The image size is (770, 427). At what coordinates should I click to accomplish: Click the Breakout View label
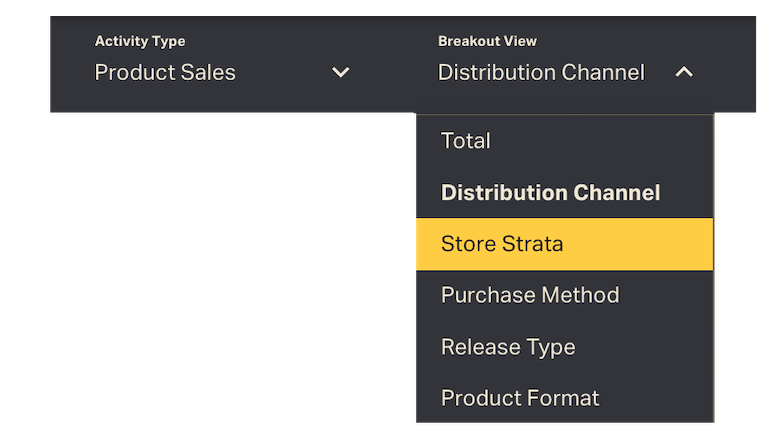(x=487, y=42)
